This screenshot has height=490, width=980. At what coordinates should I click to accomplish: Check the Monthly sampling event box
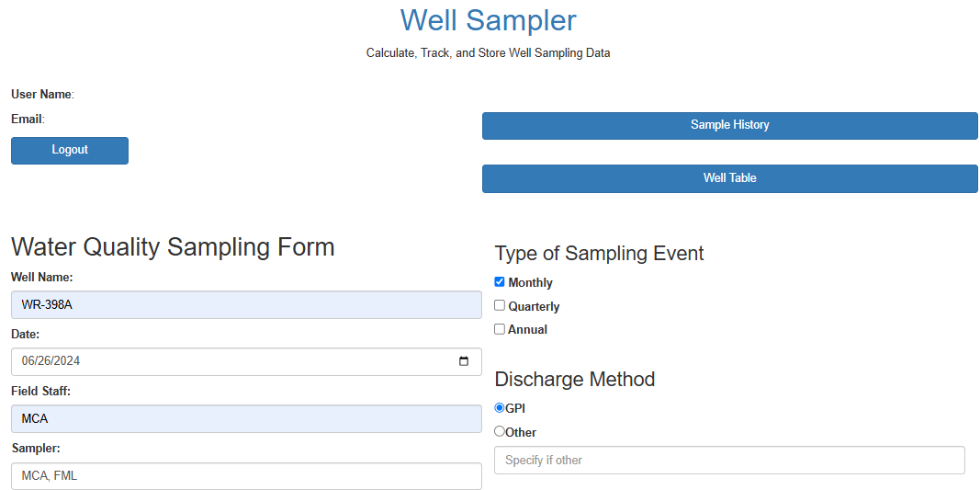[x=500, y=281]
